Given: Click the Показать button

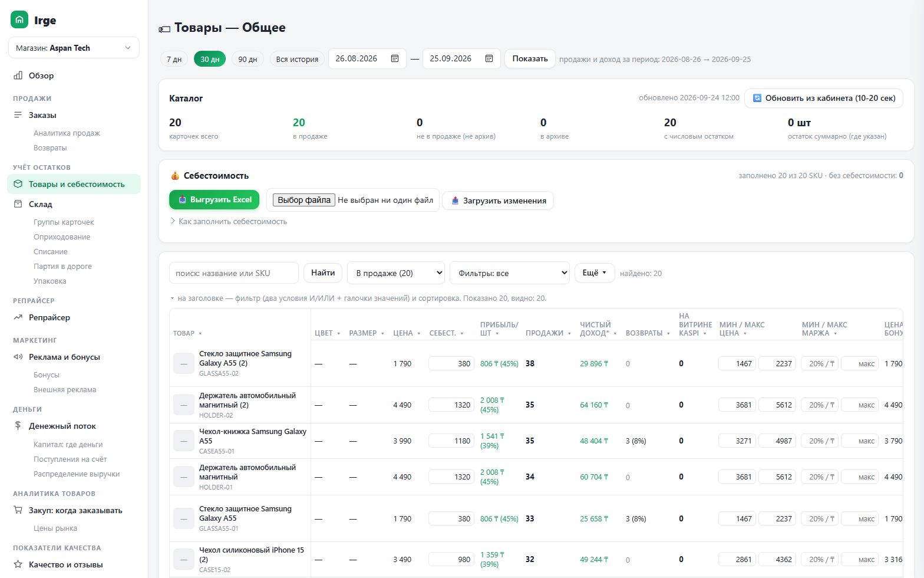Looking at the screenshot, I should (x=530, y=58).
